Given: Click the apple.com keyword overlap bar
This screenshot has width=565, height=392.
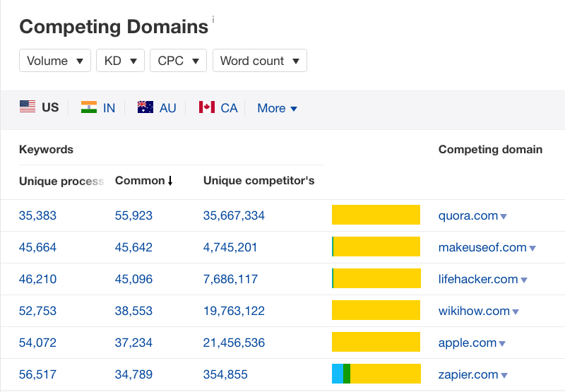Looking at the screenshot, I should pyautogui.click(x=376, y=342).
